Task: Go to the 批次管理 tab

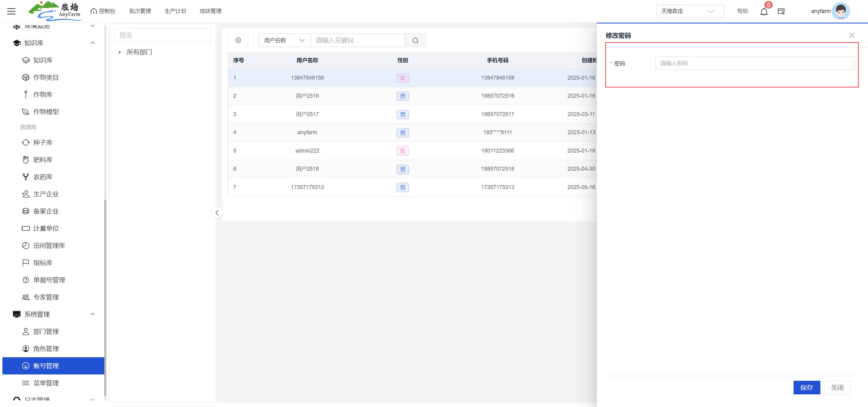Action: (x=140, y=11)
